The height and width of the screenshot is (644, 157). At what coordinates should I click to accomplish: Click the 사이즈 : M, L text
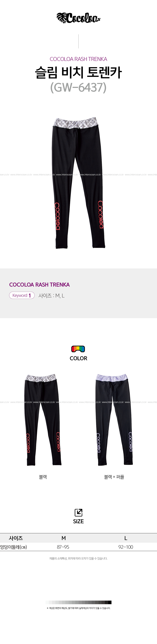coord(51,295)
